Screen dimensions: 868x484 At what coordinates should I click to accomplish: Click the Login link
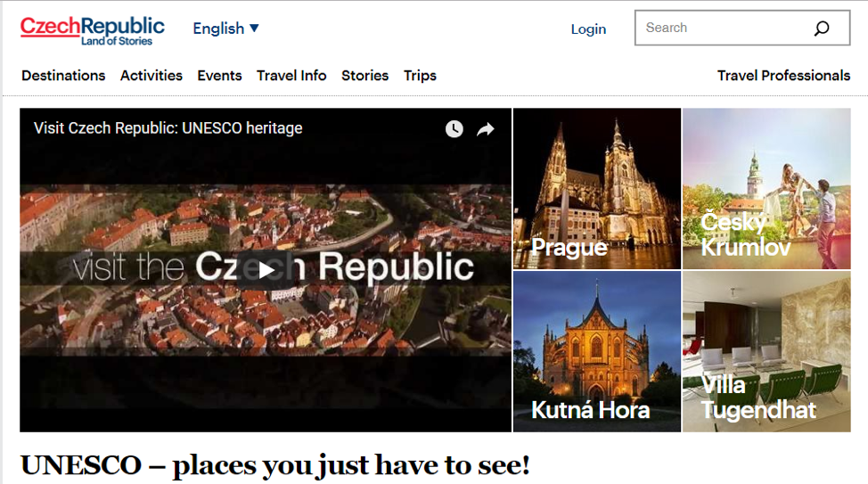click(588, 29)
